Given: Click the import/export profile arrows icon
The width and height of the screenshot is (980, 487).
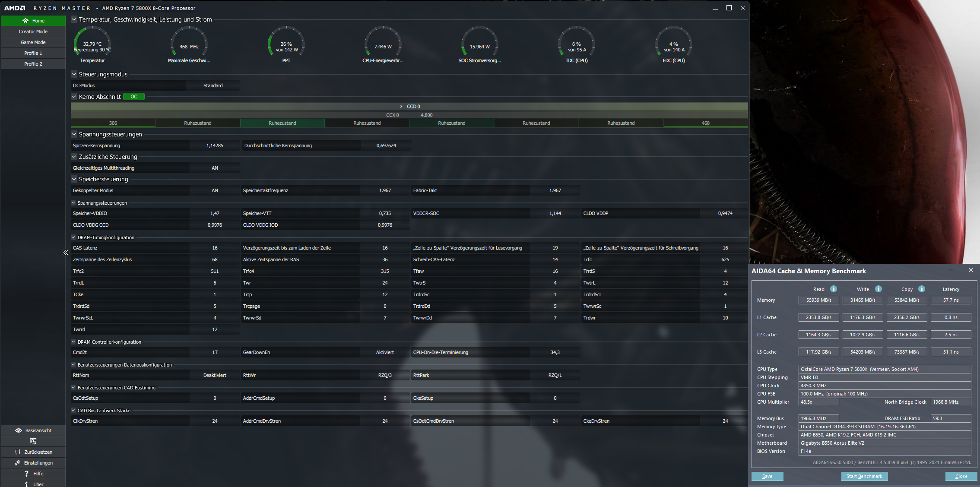Looking at the screenshot, I should (x=33, y=441).
